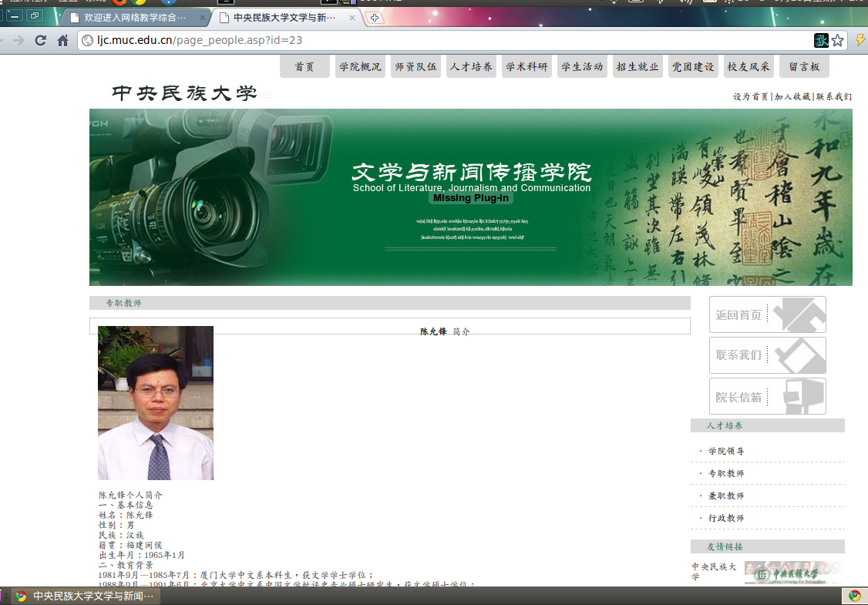Select the 中央民族大学文学与新 tab
868x605 pixels.
pyautogui.click(x=285, y=18)
